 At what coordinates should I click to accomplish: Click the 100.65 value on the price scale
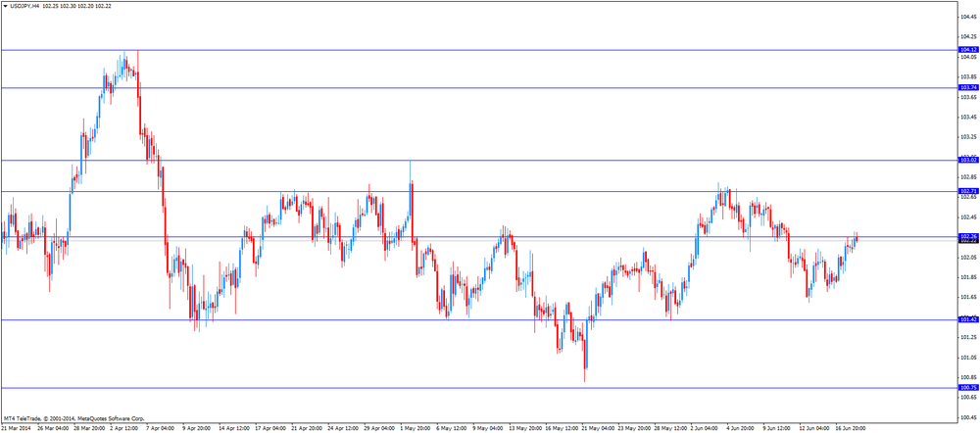tap(968, 397)
